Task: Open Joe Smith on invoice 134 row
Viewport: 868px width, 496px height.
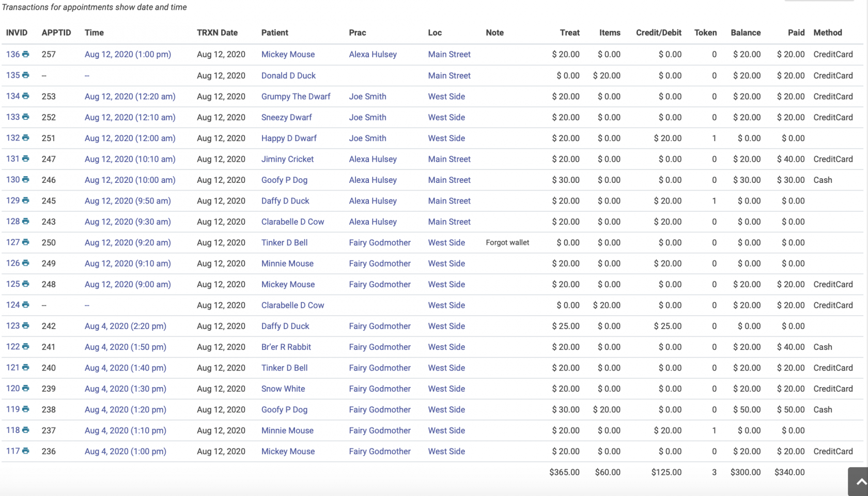Action: click(368, 96)
